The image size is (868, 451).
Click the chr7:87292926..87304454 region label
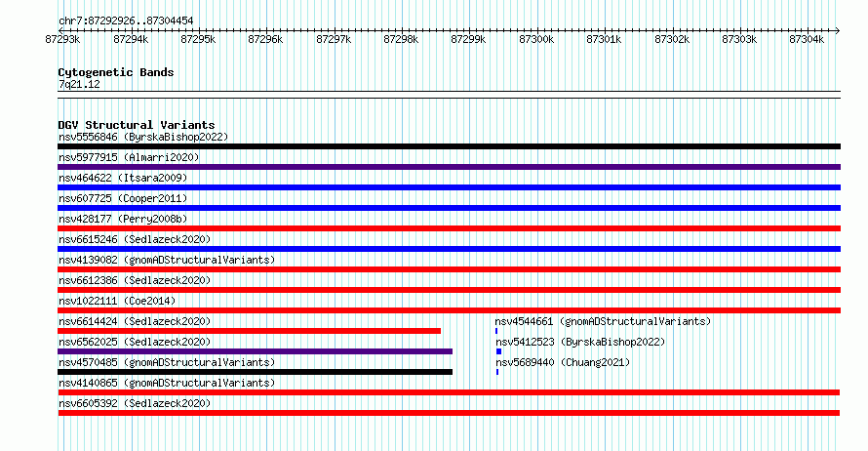click(x=126, y=21)
